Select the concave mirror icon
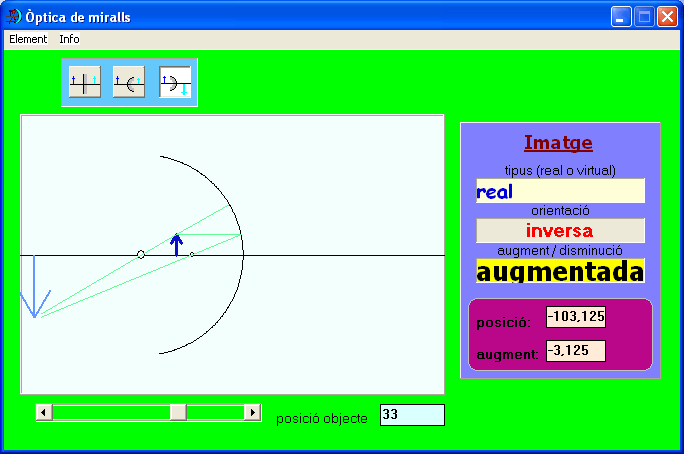Viewport: 684px width, 454px height. coord(175,82)
